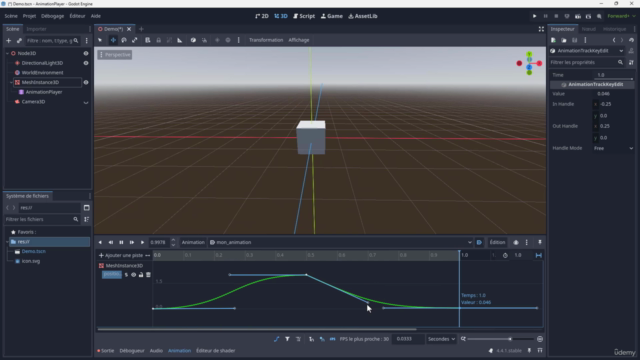Open the Sortie bottom panel
Screen dimensions: 640x360
click(x=106, y=351)
